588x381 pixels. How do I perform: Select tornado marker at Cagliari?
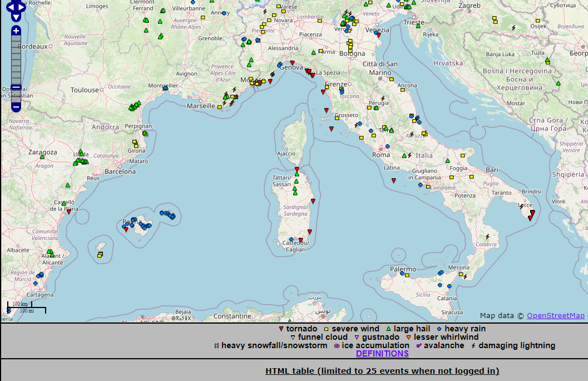point(300,240)
